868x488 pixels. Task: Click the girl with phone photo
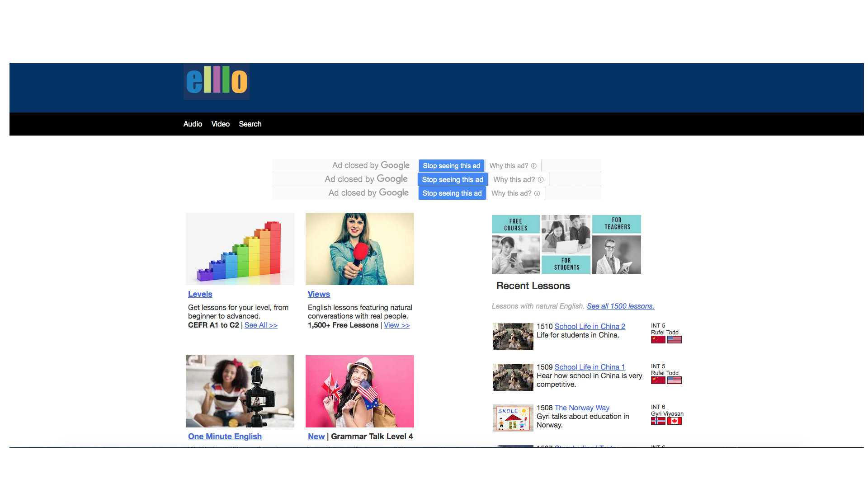pyautogui.click(x=516, y=254)
